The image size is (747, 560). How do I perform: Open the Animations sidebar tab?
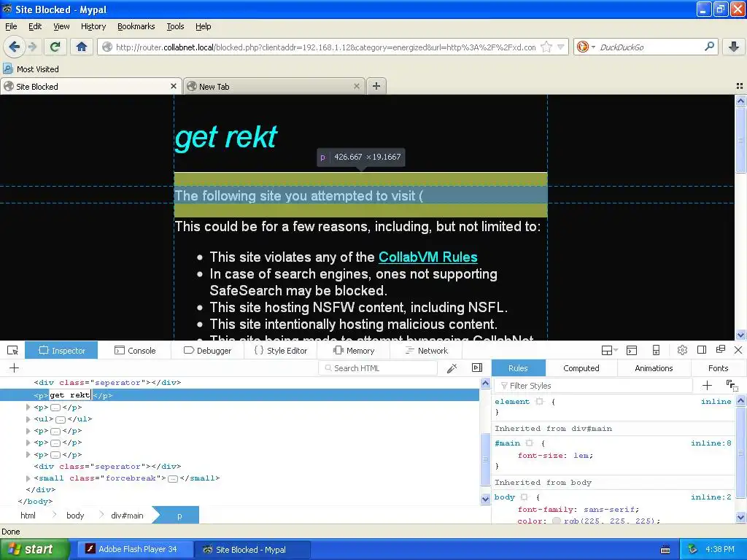[654, 368]
